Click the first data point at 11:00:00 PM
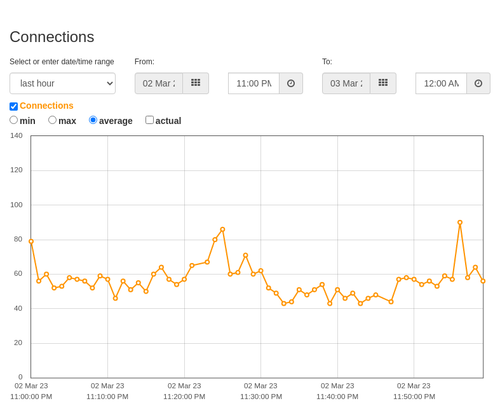 31,241
